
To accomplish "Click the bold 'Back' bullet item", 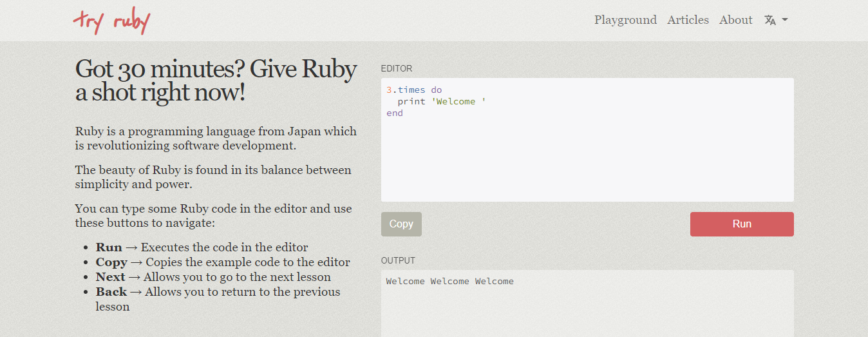I will (111, 292).
